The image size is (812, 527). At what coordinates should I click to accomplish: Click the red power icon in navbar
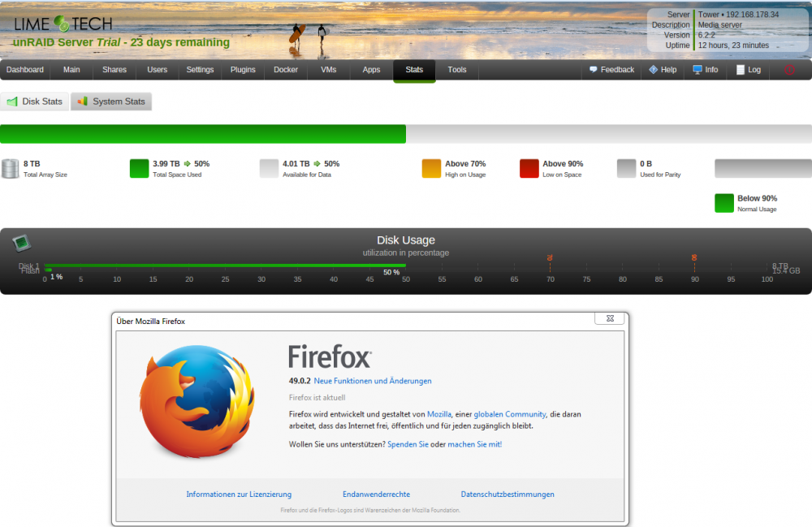point(789,70)
